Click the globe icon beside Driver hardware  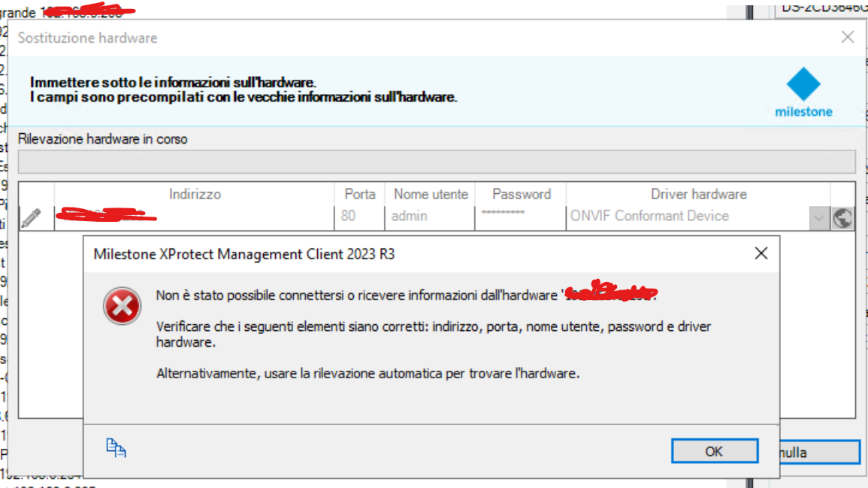[x=842, y=218]
